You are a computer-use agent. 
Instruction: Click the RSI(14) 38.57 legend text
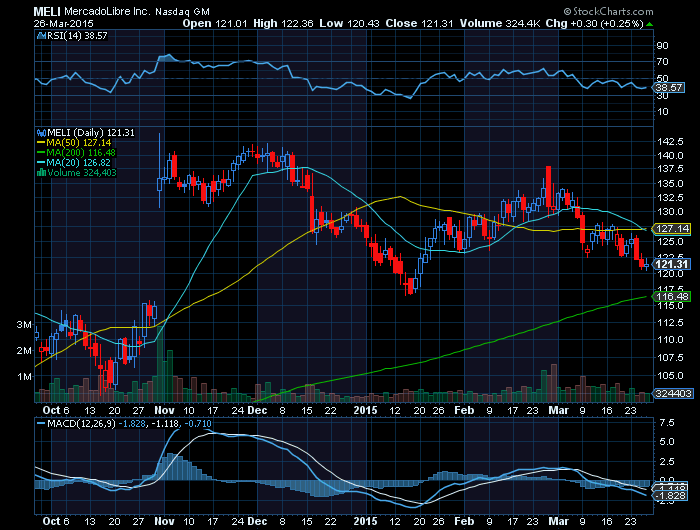pos(77,36)
